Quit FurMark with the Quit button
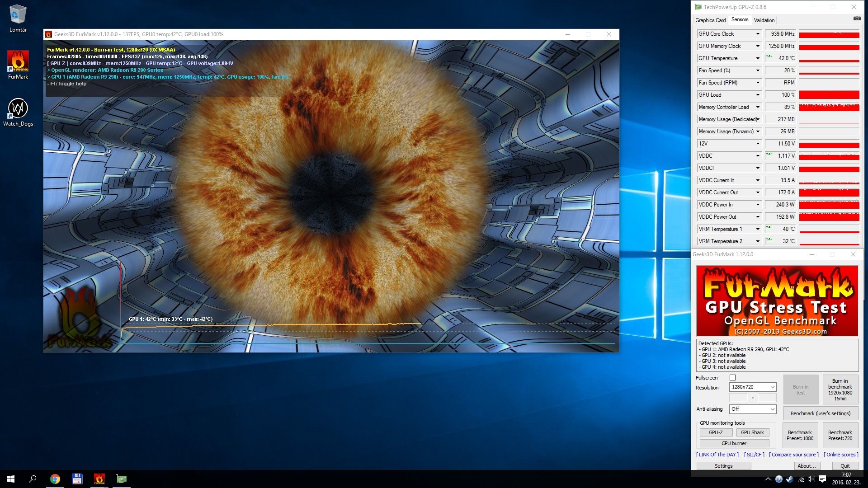Viewport: 868px width, 488px height. point(845,466)
